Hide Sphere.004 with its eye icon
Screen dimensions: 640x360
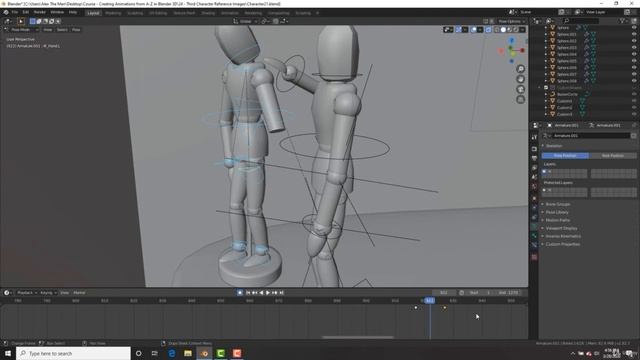[x=634, y=54]
